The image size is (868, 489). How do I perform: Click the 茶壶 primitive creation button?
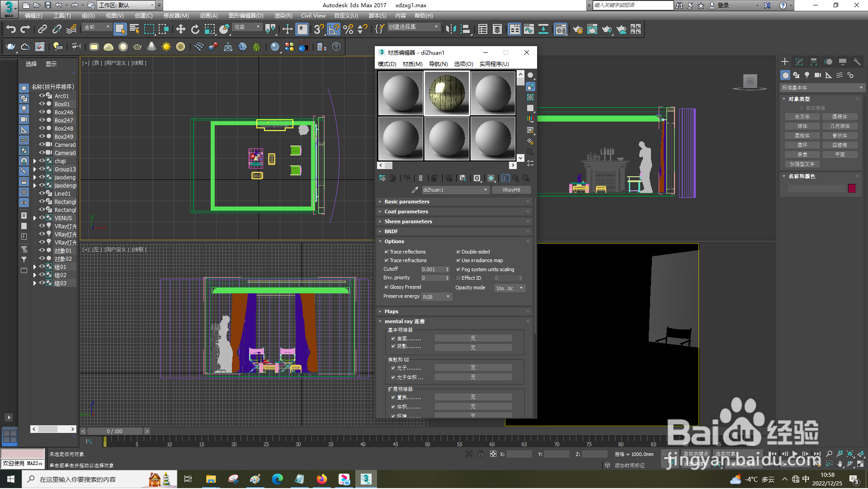point(802,154)
